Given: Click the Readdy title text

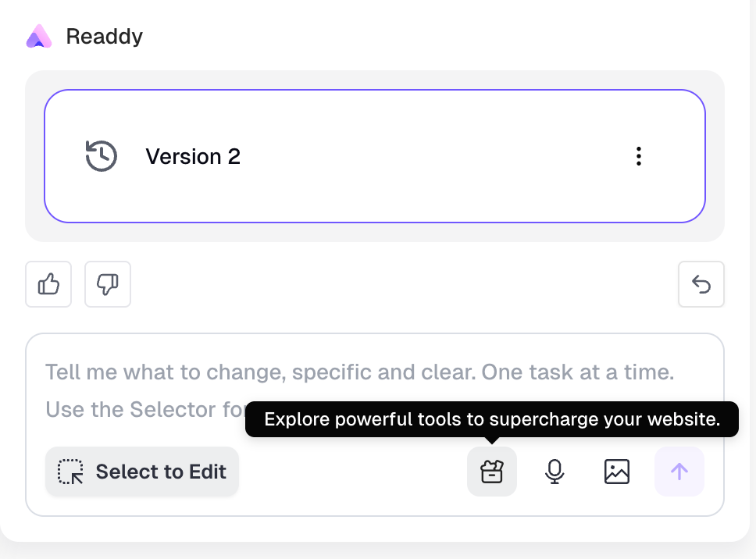Looking at the screenshot, I should click(105, 36).
